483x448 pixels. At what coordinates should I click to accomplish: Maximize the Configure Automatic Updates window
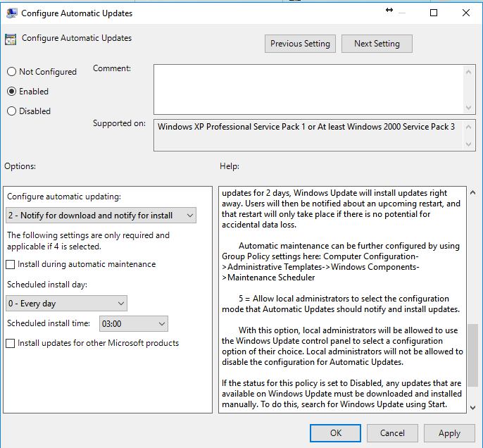click(x=434, y=13)
